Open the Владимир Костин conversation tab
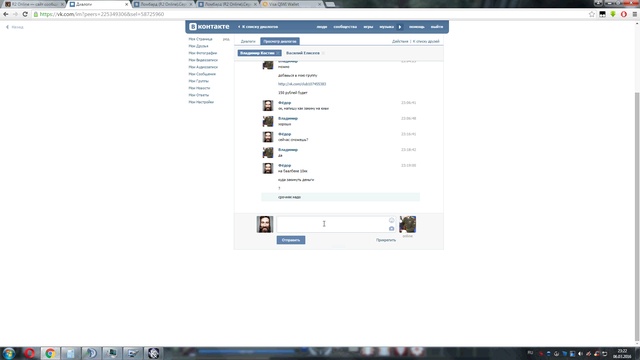The width and height of the screenshot is (640, 360). point(257,53)
